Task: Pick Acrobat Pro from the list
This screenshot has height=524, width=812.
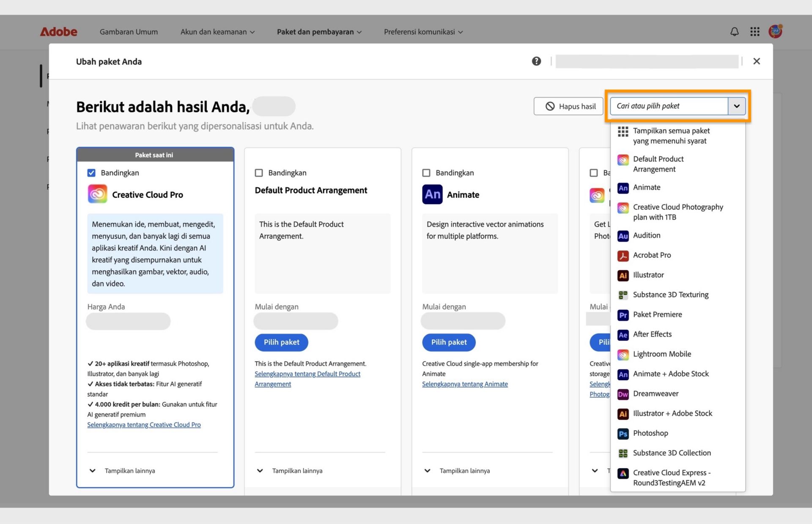Action: click(x=652, y=255)
